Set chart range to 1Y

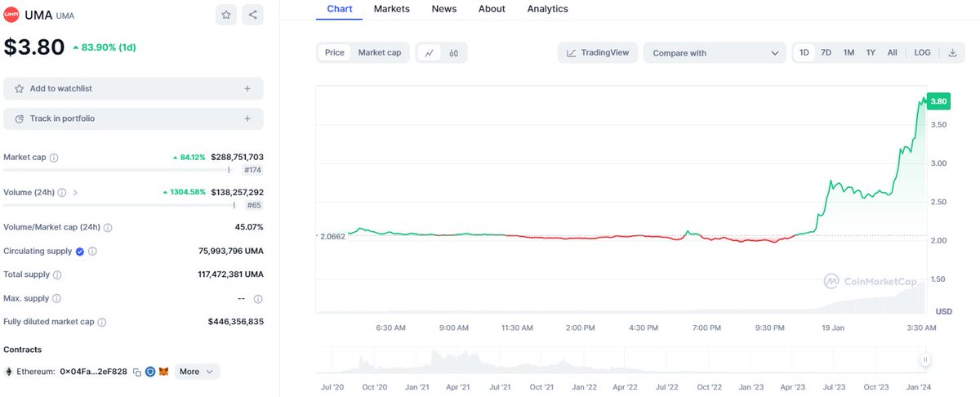point(871,52)
